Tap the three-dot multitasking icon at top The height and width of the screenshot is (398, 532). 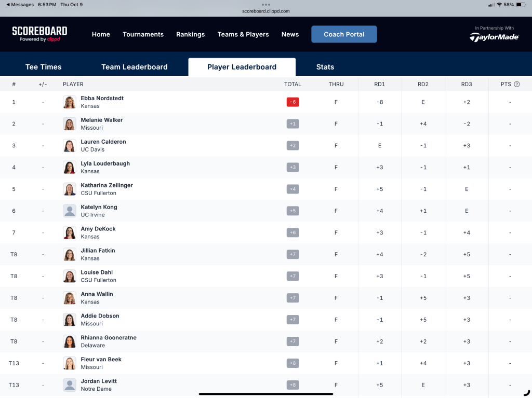point(266,4)
